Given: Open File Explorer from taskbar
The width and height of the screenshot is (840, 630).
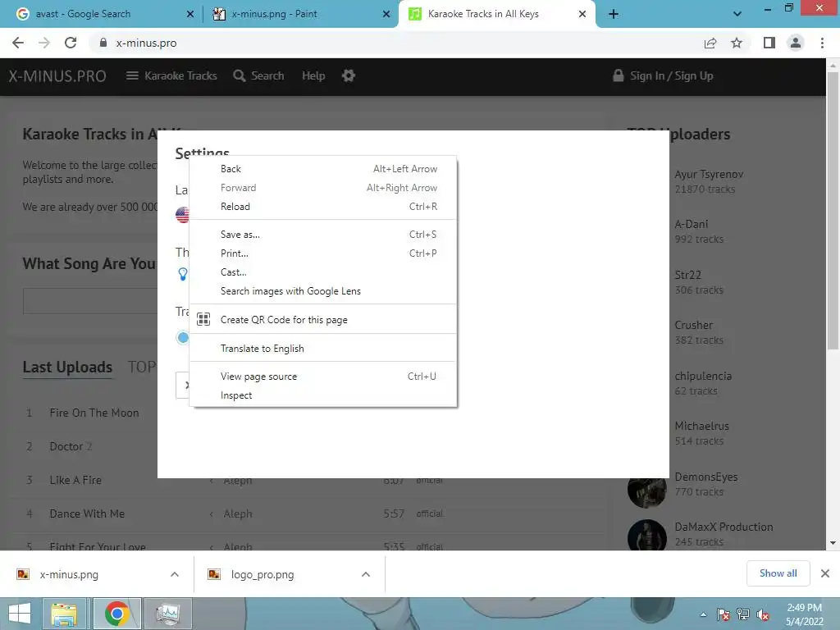Looking at the screenshot, I should tap(64, 614).
